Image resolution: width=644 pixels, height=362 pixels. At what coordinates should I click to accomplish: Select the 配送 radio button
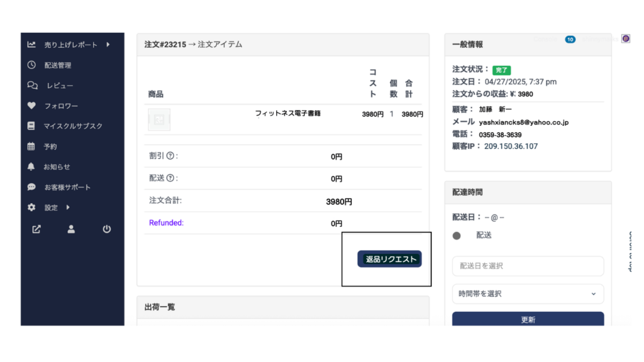tap(457, 236)
